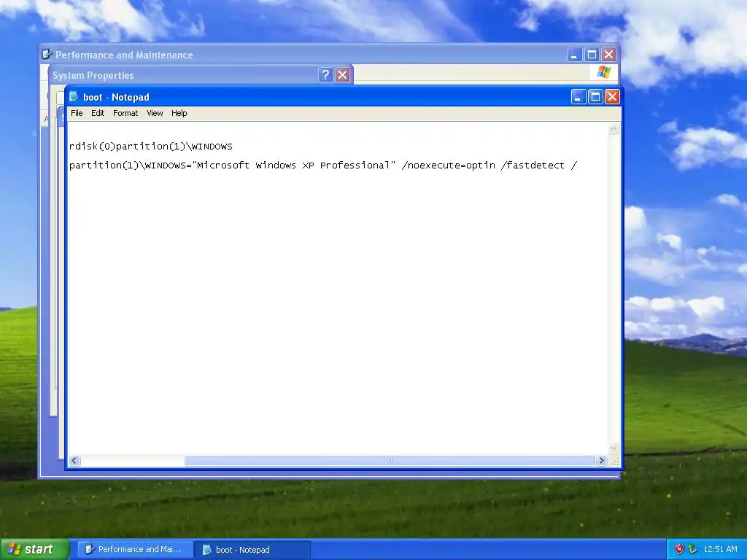Click the vertical scrollbar up arrow in Notepad

(x=614, y=128)
